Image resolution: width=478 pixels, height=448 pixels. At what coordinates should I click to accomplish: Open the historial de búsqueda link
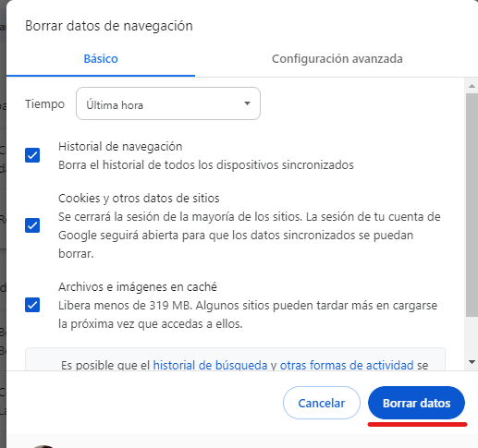coord(210,365)
